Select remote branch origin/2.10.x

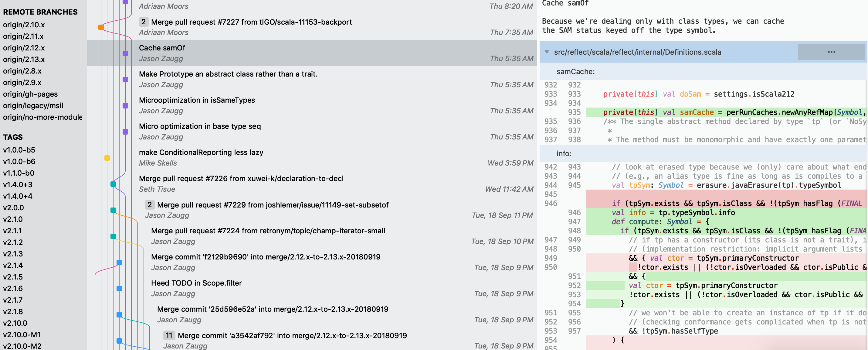[24, 25]
